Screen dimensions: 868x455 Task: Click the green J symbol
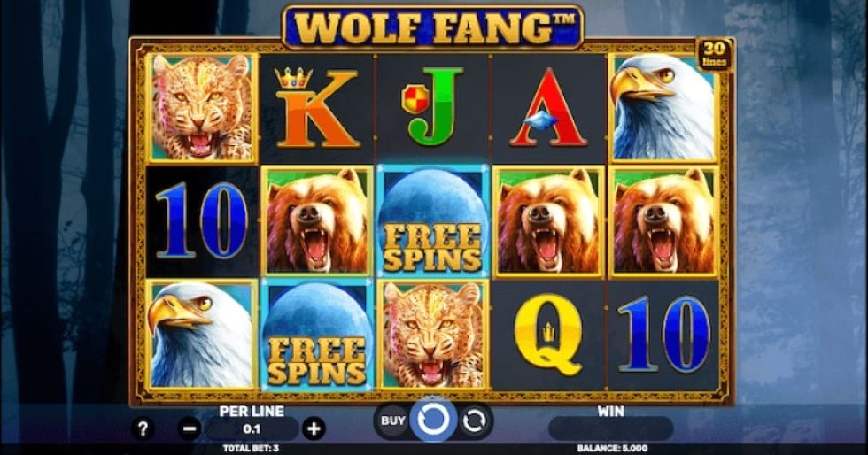(433, 106)
